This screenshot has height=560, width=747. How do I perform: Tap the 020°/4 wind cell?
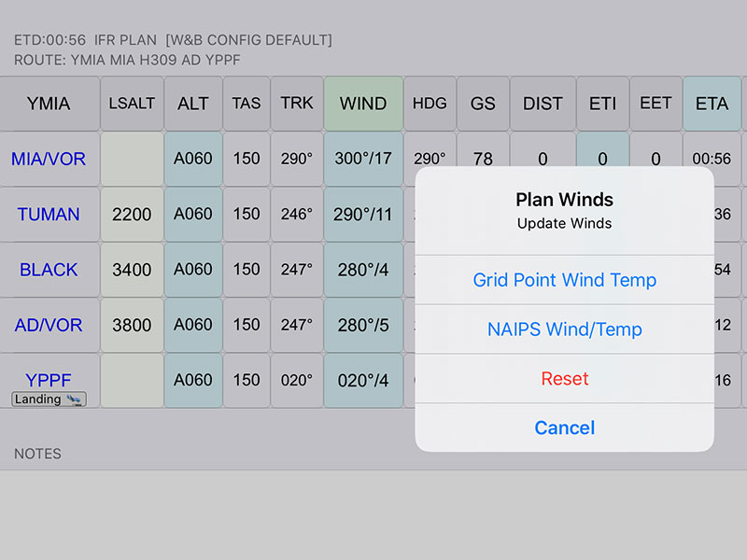tap(363, 381)
